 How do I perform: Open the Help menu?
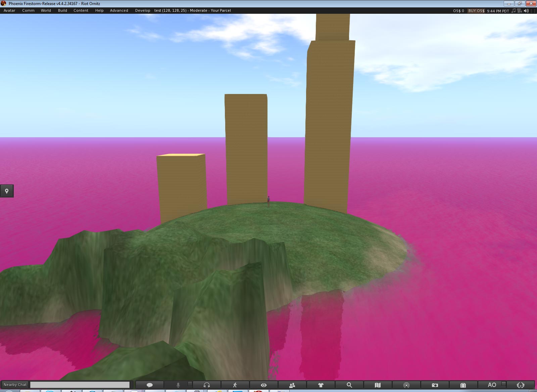pos(99,10)
